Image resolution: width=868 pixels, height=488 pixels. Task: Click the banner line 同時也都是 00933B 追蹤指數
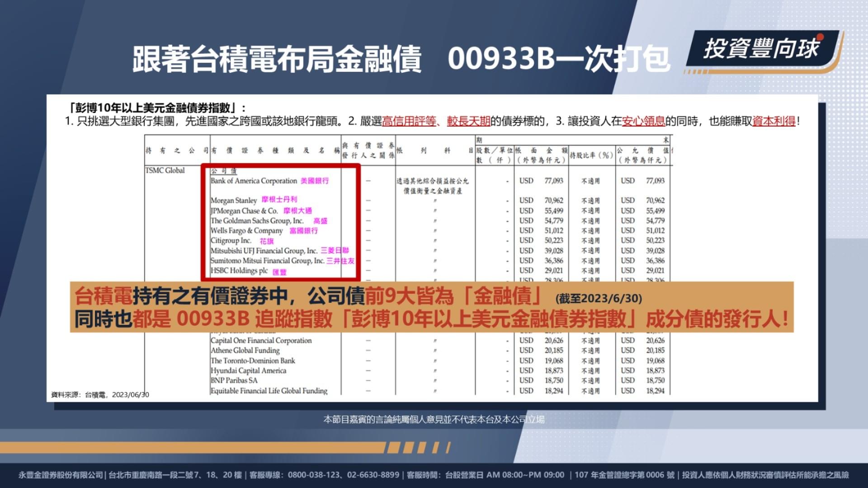pyautogui.click(x=203, y=319)
